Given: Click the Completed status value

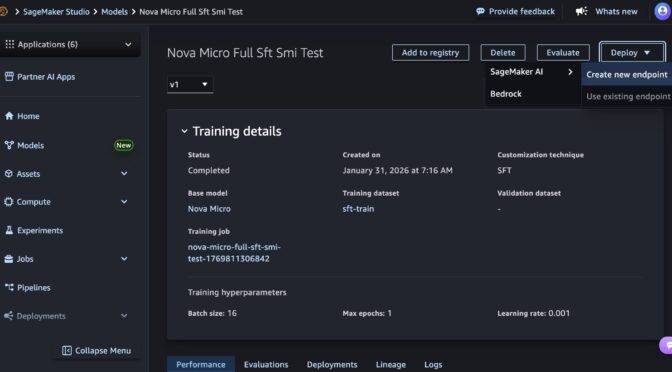Looking at the screenshot, I should pyautogui.click(x=209, y=170).
